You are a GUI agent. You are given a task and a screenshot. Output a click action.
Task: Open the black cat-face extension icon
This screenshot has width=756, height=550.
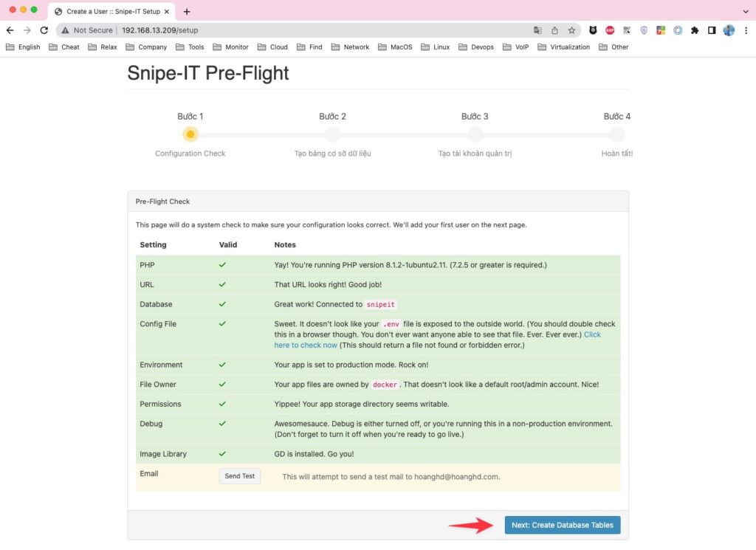pyautogui.click(x=593, y=30)
